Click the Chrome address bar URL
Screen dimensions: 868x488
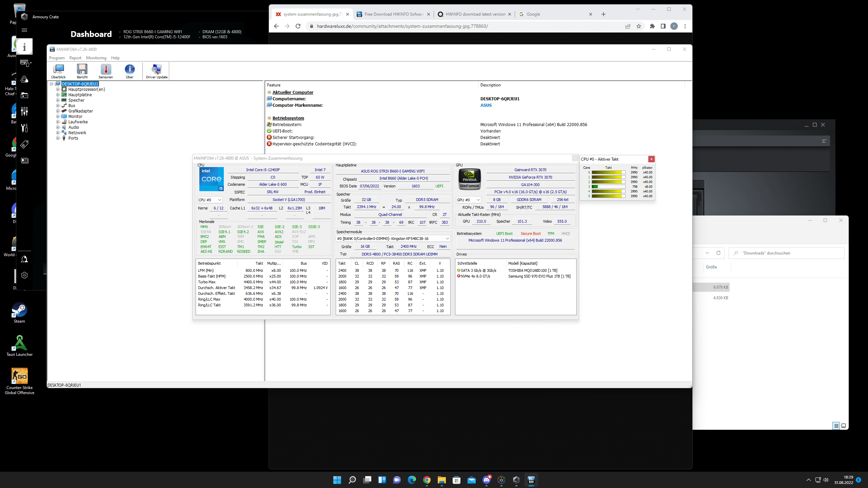point(402,26)
